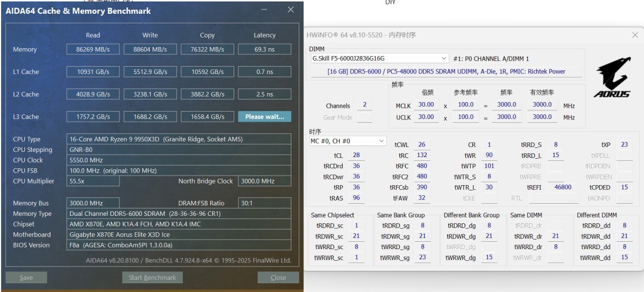Click the tRRD_L value 15
The width and height of the screenshot is (644, 292).
[x=556, y=155]
